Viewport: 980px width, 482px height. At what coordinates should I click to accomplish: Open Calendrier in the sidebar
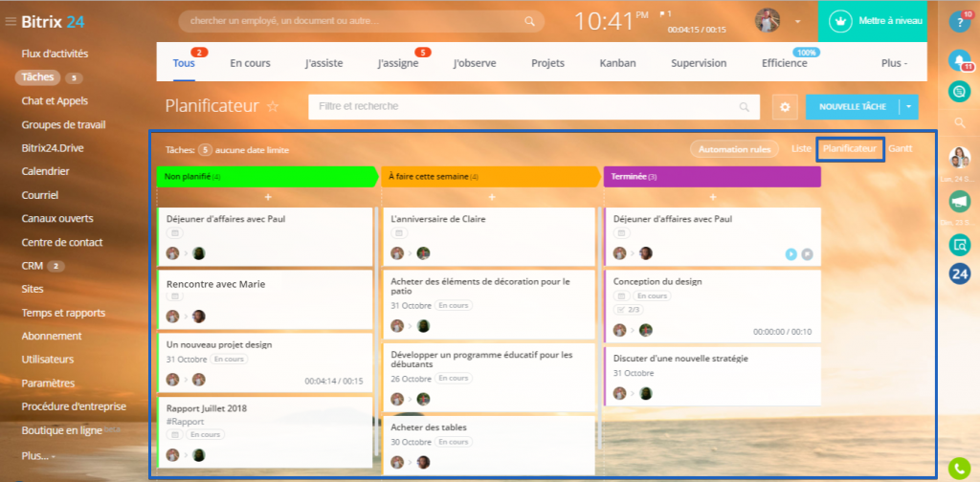[45, 171]
